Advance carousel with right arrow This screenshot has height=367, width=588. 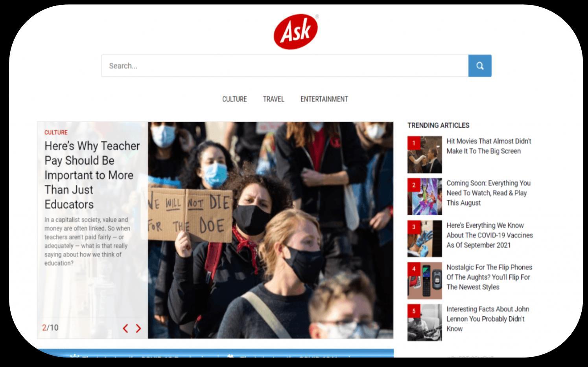[138, 328]
